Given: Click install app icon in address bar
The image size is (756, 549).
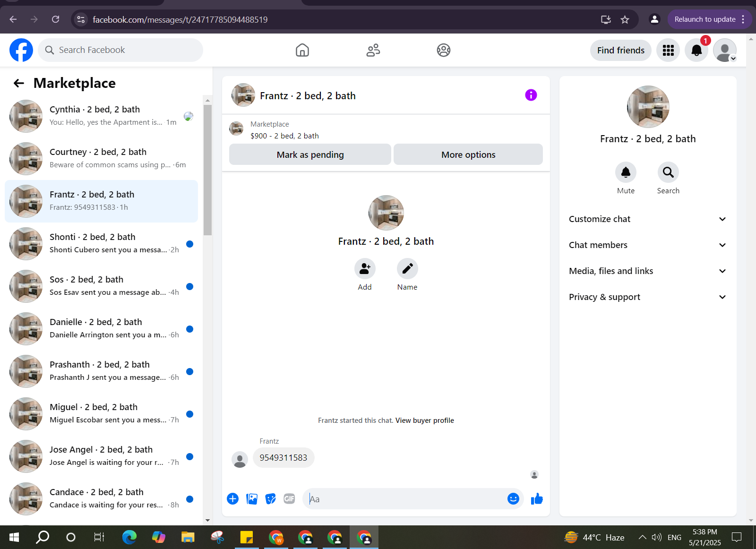Looking at the screenshot, I should (606, 19).
